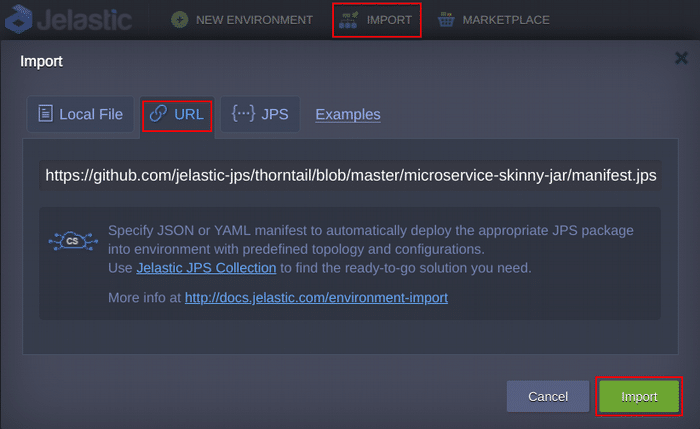
Task: Switch to the JPS tab
Action: tap(260, 114)
